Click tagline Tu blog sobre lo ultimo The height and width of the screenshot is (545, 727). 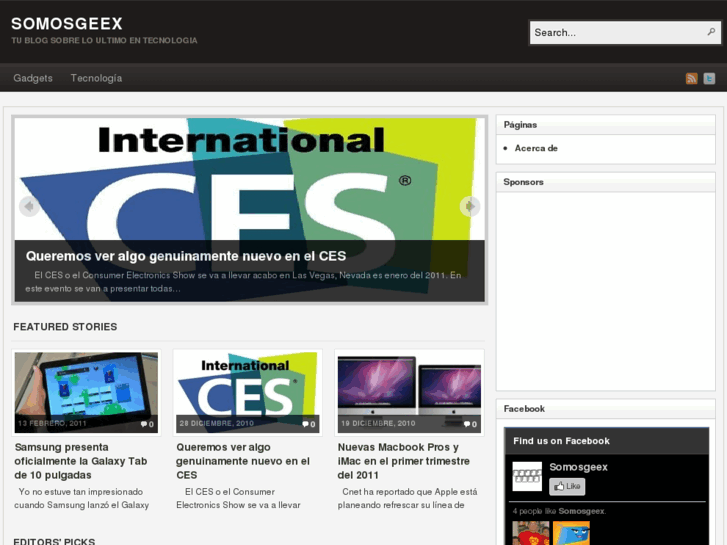click(x=104, y=40)
